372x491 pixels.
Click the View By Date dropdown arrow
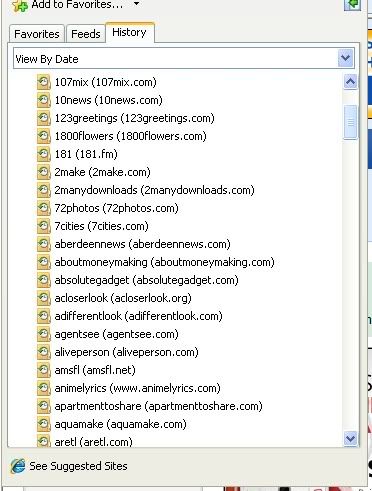click(x=345, y=58)
